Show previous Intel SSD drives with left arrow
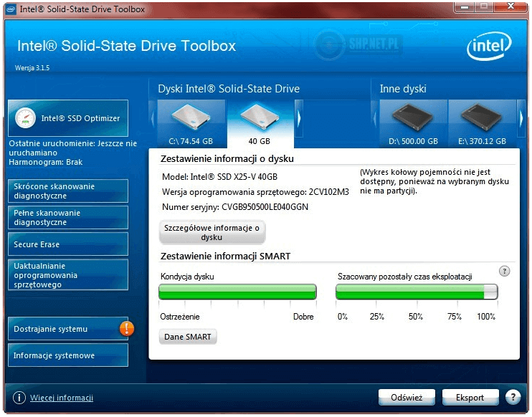 click(x=153, y=118)
